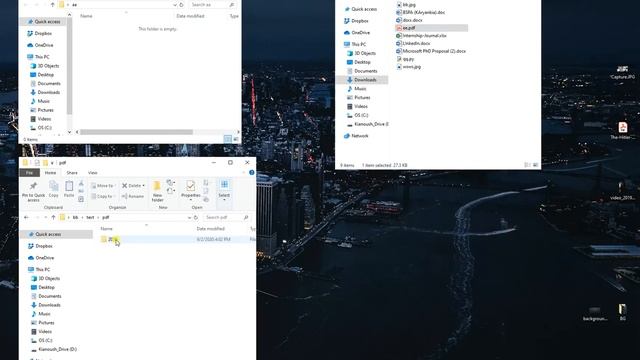Select the background folder icon on desktop
Image resolution: width=640 pixels, height=360 pixels.
coord(595,313)
